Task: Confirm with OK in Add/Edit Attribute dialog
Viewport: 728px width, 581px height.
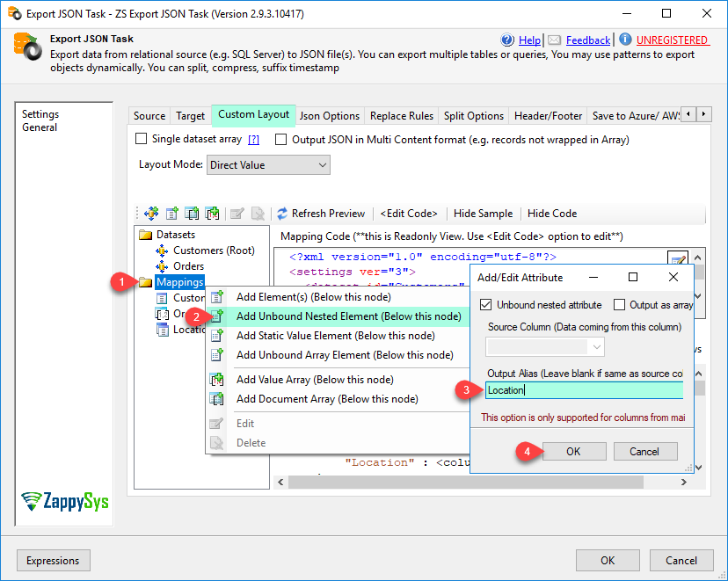Action: click(574, 452)
